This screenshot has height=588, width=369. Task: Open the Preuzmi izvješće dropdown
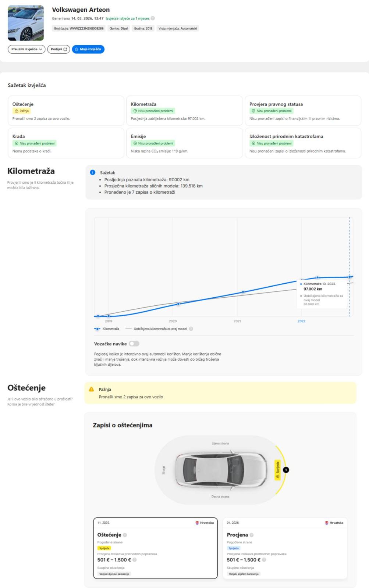tap(26, 49)
